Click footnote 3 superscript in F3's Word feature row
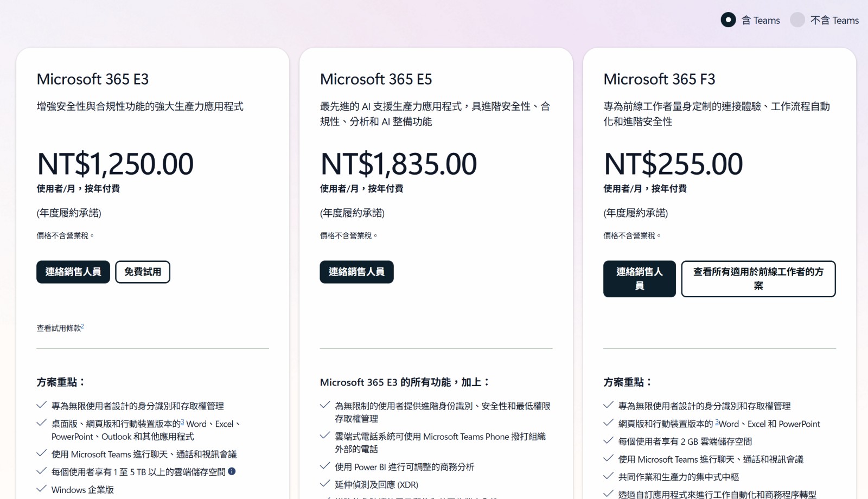Viewport: 868px width, 499px height. pyautogui.click(x=717, y=422)
